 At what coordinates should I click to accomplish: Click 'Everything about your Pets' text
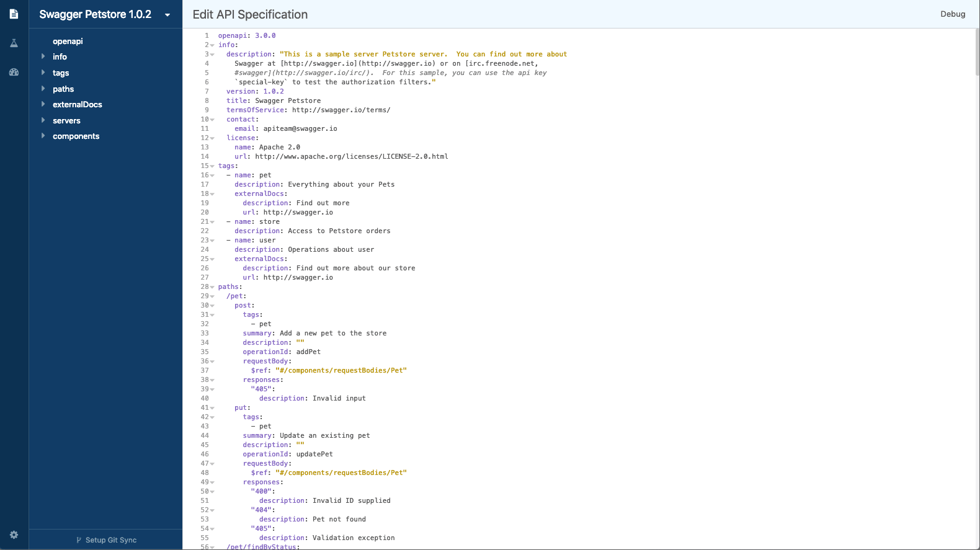[341, 184]
